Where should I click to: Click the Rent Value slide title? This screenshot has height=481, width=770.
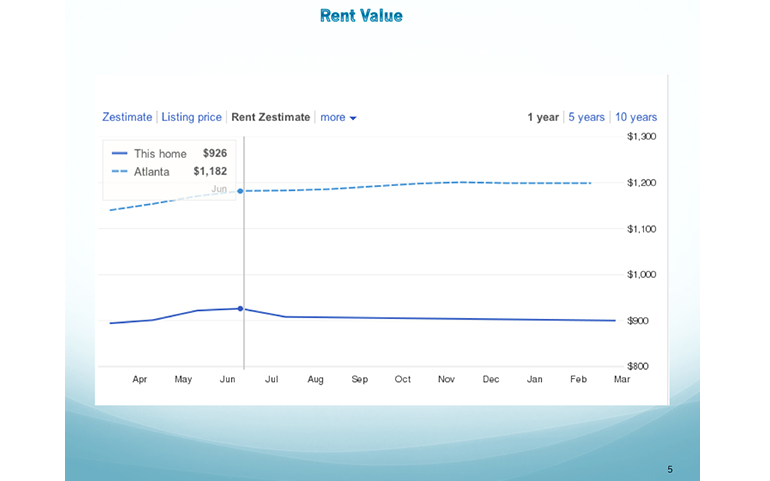pyautogui.click(x=361, y=16)
